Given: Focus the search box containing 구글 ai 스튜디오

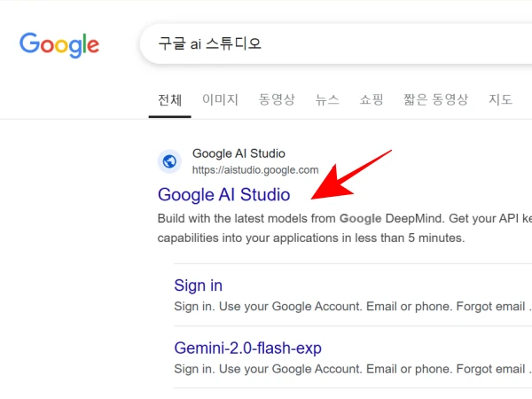Looking at the screenshot, I should tap(336, 43).
